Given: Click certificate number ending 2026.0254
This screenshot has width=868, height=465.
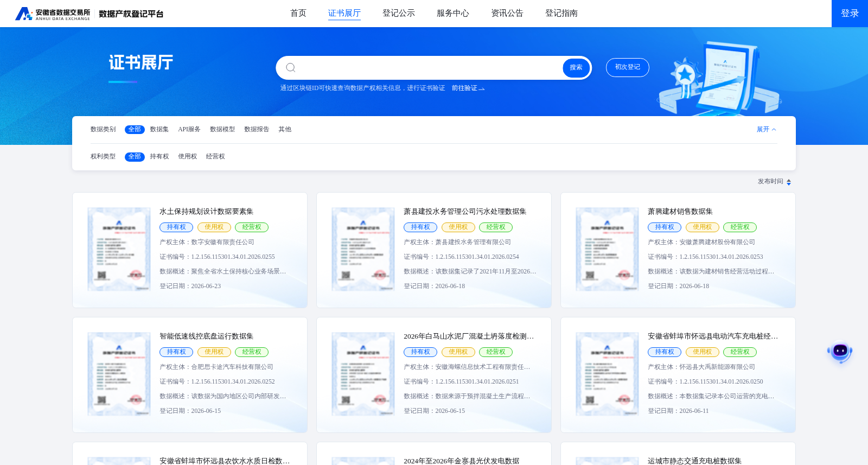Looking at the screenshot, I should coord(461,257).
